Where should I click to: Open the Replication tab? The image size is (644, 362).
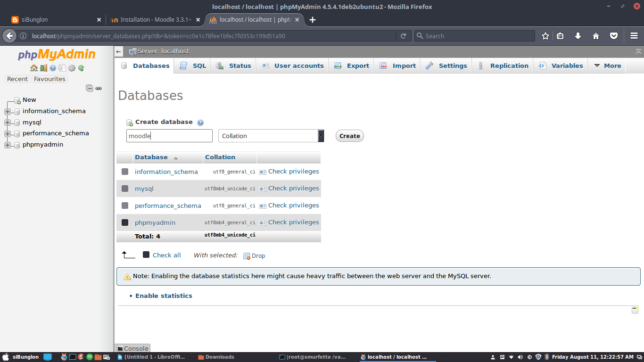click(x=503, y=66)
